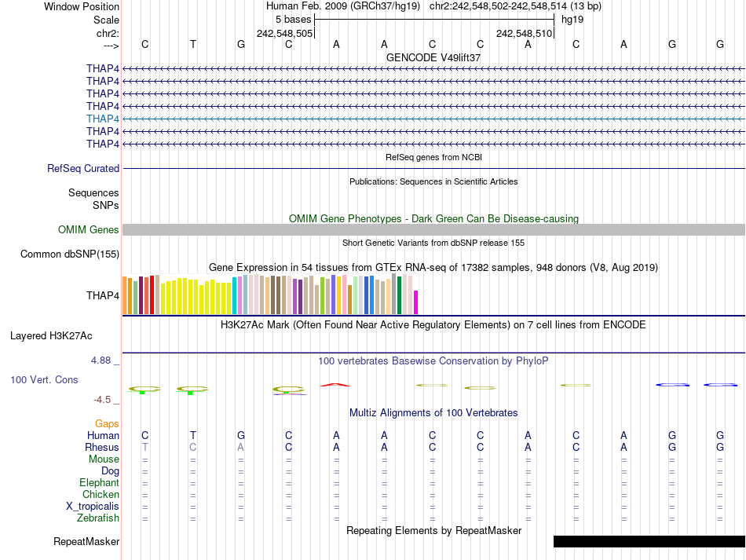Click the dark green bar in GTEx expression chart
This screenshot has width=746, height=560.
coord(400,295)
